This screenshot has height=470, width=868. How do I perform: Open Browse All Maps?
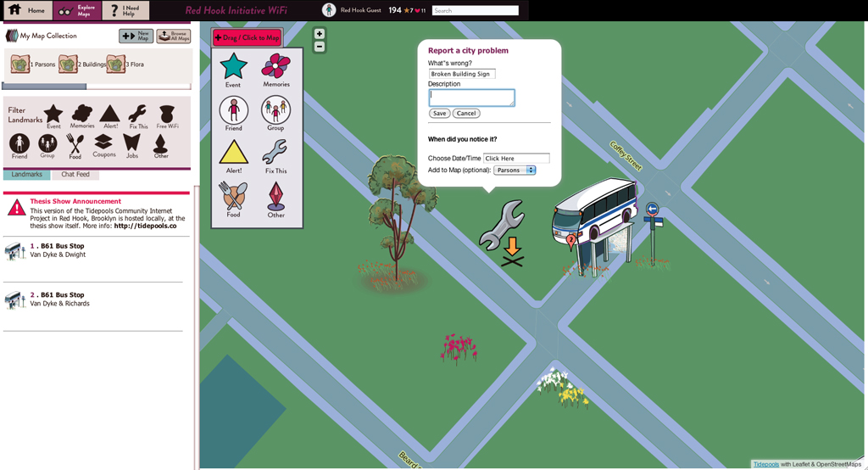coord(173,36)
